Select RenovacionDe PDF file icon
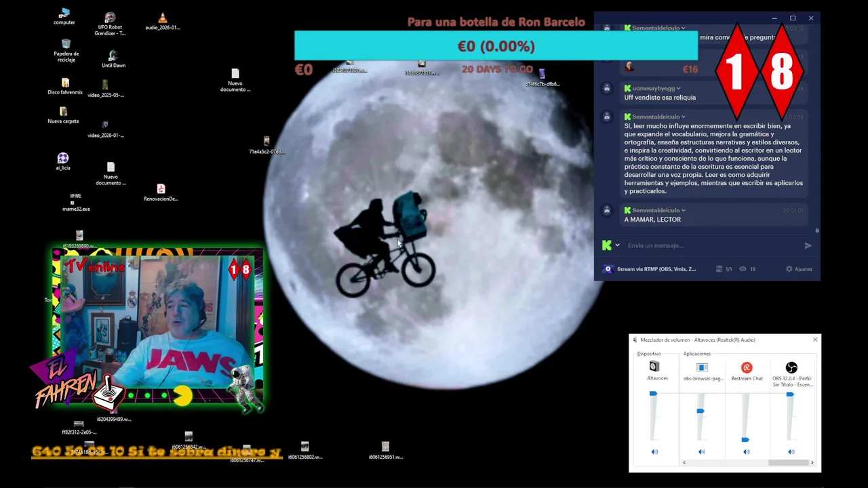This screenshot has height=488, width=868. pyautogui.click(x=161, y=192)
